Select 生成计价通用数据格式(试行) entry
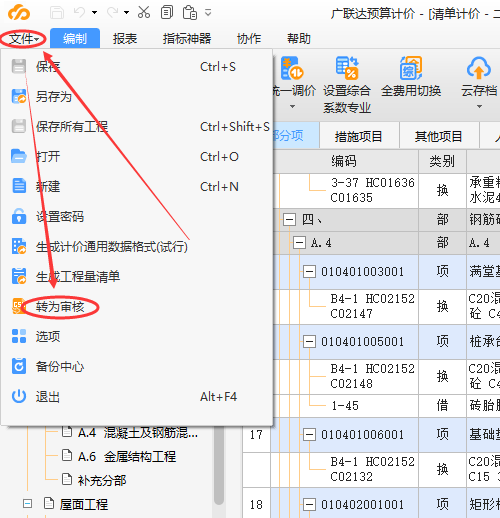500x518 pixels. click(137, 247)
